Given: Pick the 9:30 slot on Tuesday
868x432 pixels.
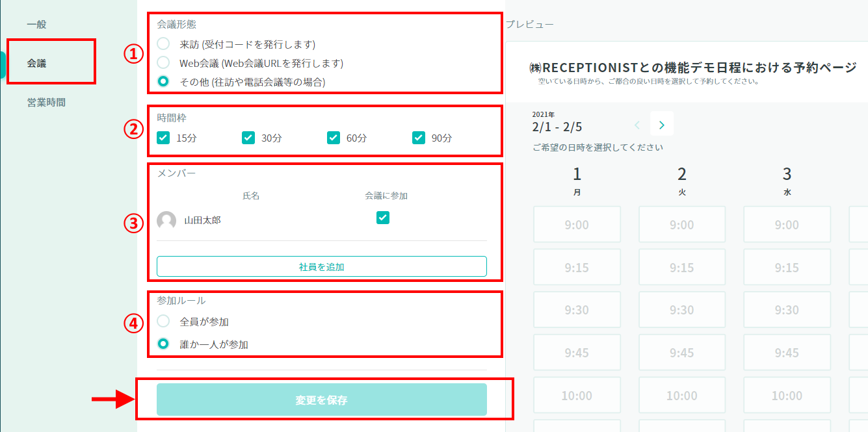Looking at the screenshot, I should (681, 310).
